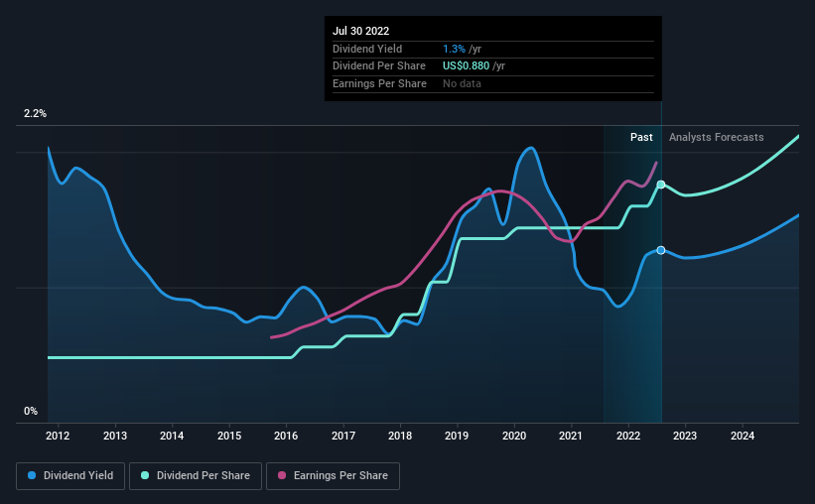The image size is (815, 504).
Task: Click the 2015 x-axis label
Action: (x=229, y=436)
